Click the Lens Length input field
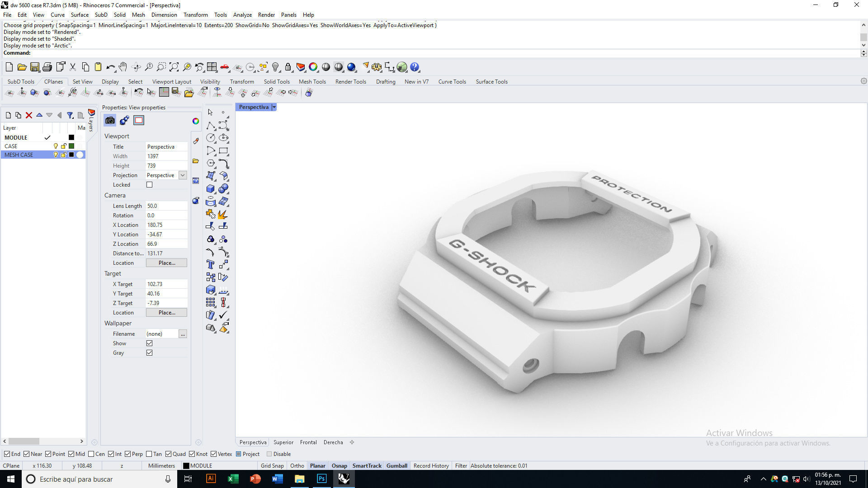Viewport: 868px width, 488px height. click(x=166, y=206)
